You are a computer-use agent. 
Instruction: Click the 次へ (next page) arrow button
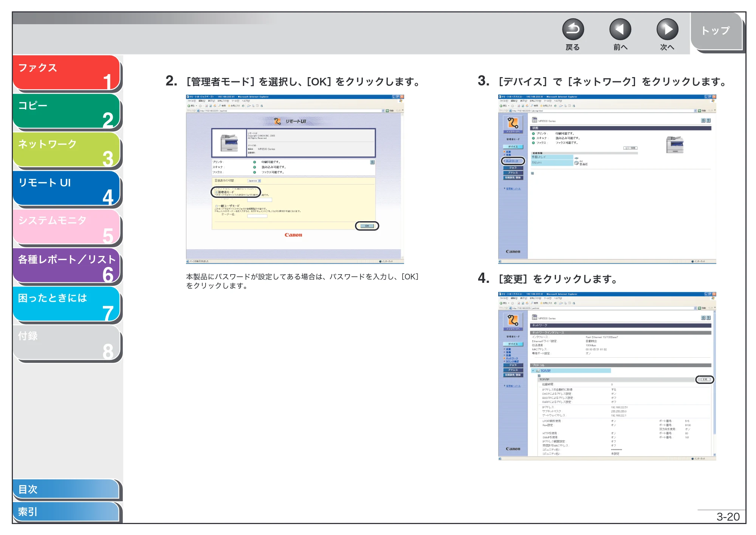coord(667,29)
